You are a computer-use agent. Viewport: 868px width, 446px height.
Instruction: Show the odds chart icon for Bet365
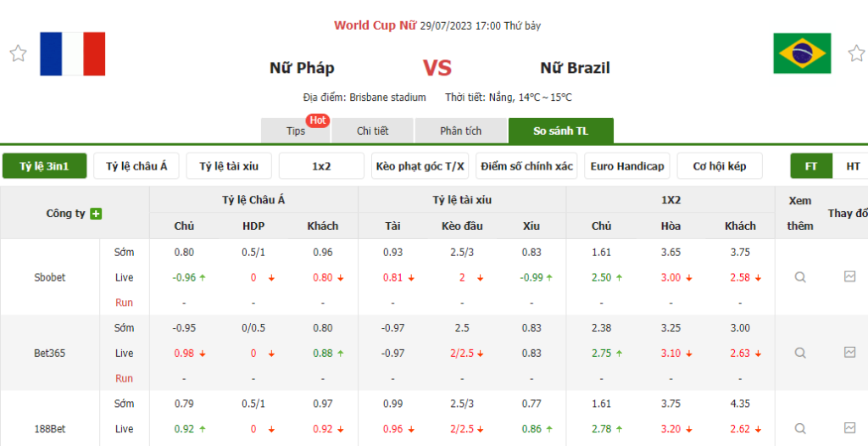pyautogui.click(x=850, y=352)
